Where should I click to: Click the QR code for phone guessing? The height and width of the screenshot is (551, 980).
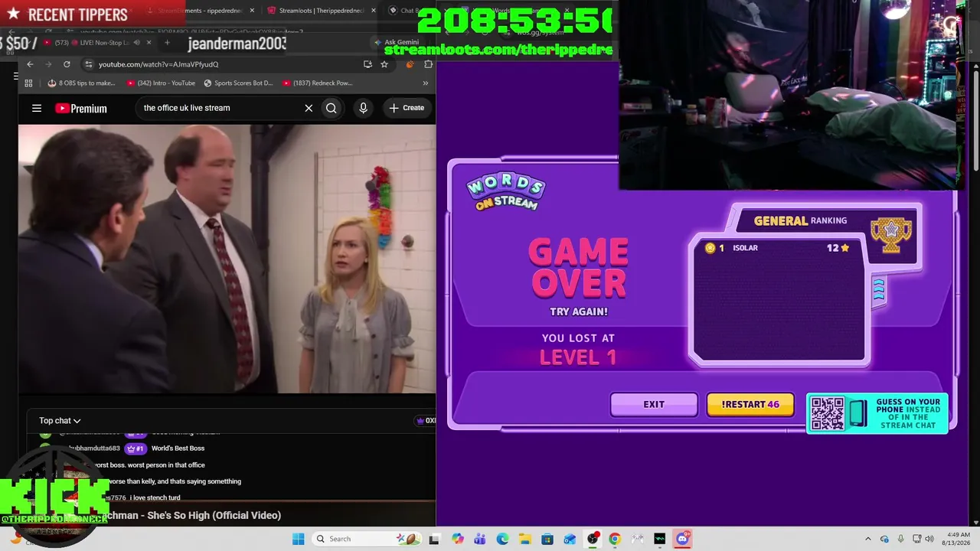click(827, 413)
